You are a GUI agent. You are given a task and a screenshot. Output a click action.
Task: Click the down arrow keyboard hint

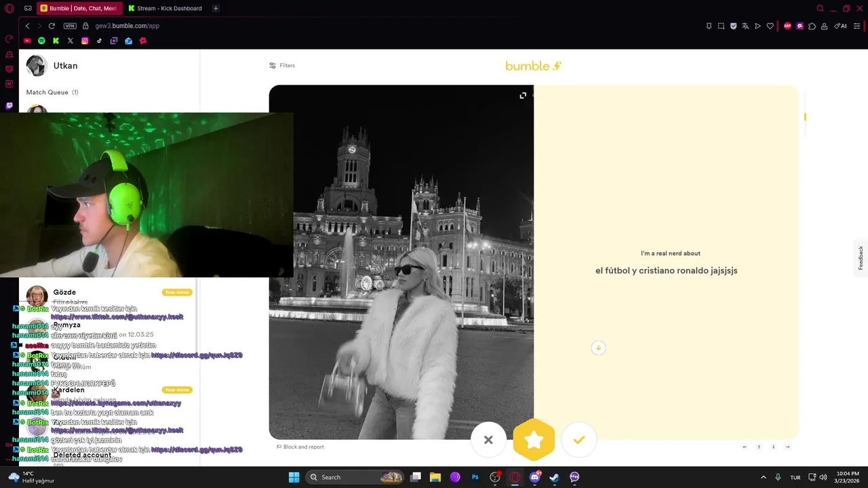coord(773,447)
